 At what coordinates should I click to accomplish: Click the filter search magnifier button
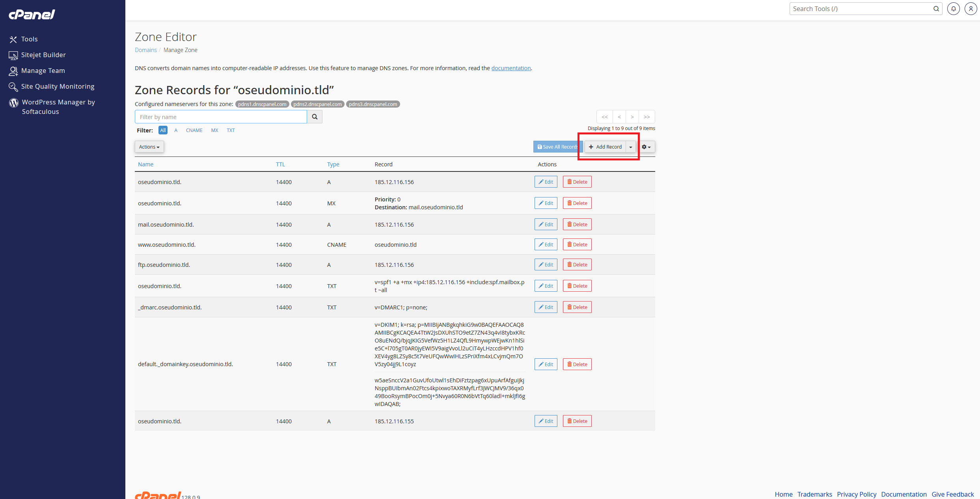pyautogui.click(x=315, y=117)
